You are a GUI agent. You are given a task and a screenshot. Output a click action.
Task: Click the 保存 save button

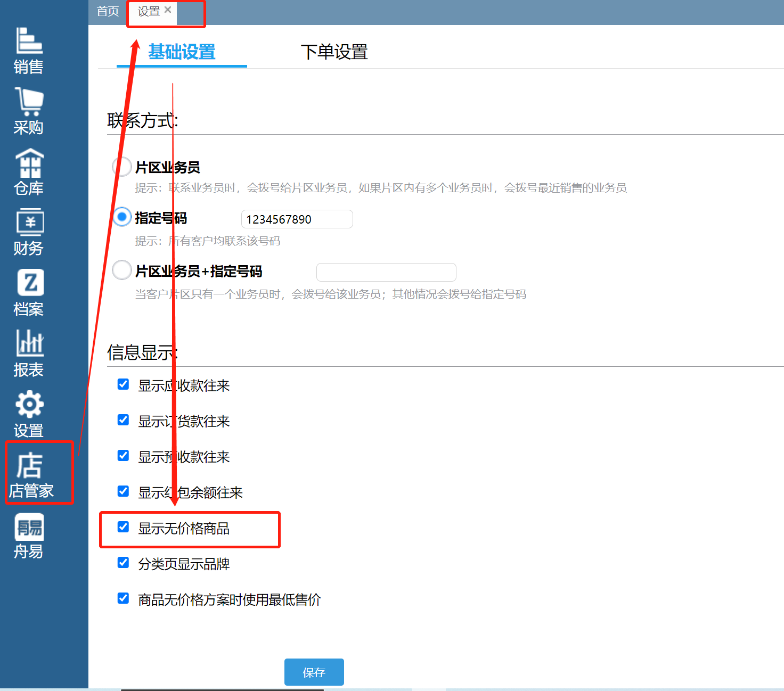(314, 672)
